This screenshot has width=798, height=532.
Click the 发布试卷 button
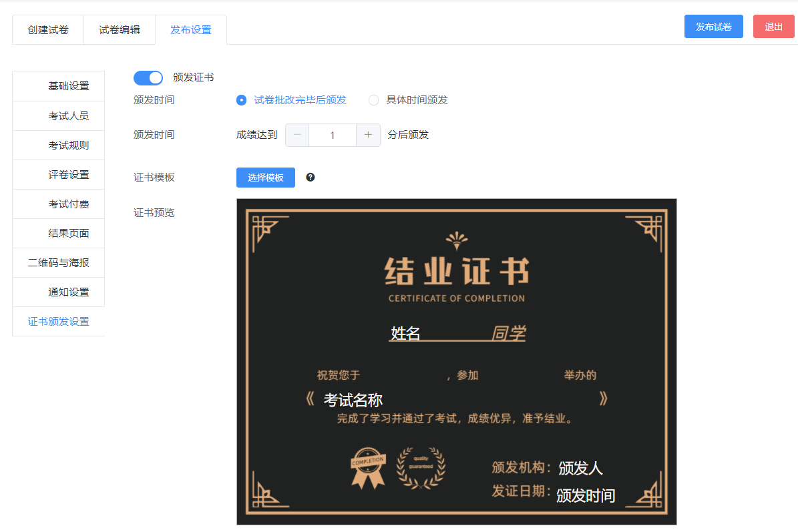713,27
